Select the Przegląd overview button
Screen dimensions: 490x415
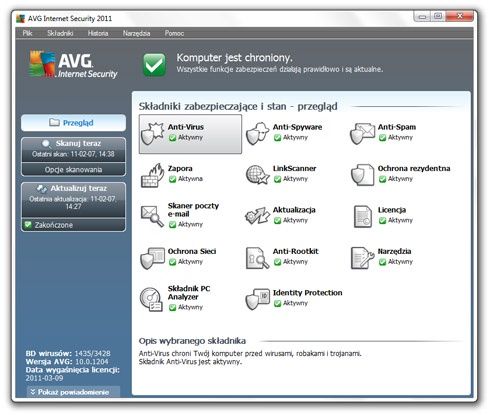coord(73,123)
